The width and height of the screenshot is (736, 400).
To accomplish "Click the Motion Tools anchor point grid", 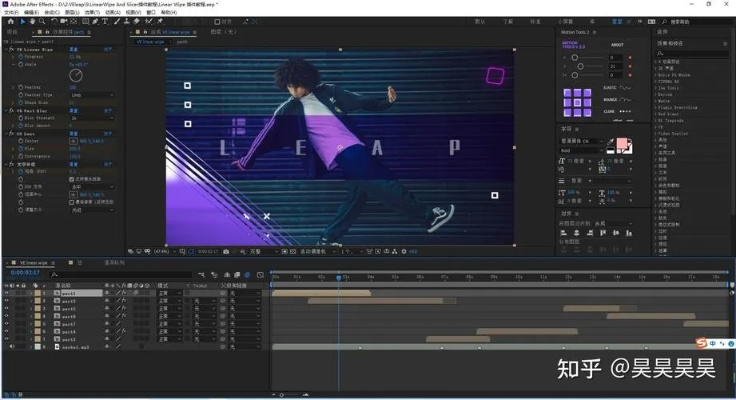I will click(578, 101).
